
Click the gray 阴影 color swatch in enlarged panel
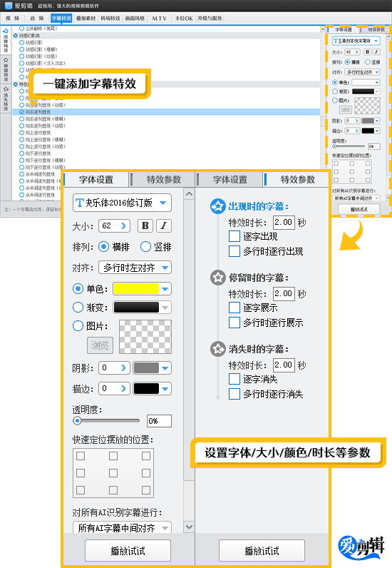146,368
